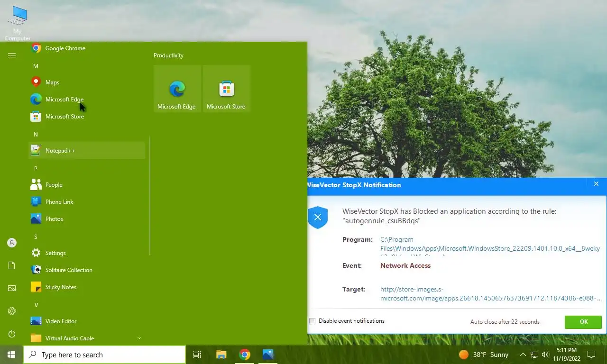Image resolution: width=607 pixels, height=364 pixels.
Task: Launch Video Editor
Action: pyautogui.click(x=87, y=321)
